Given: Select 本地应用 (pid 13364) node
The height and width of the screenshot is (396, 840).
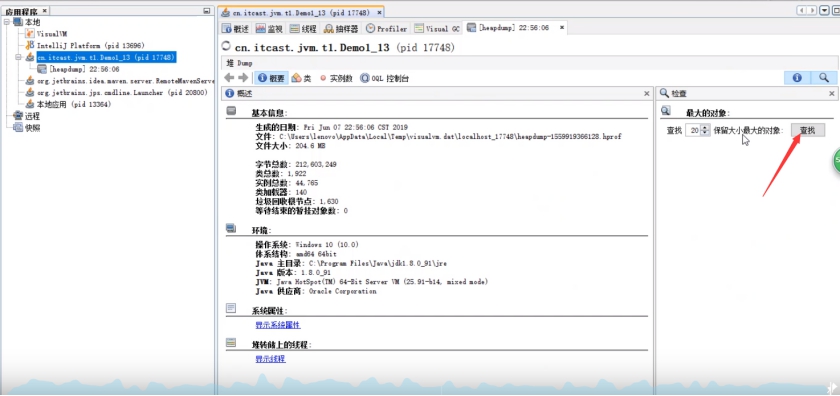Looking at the screenshot, I should point(73,104).
